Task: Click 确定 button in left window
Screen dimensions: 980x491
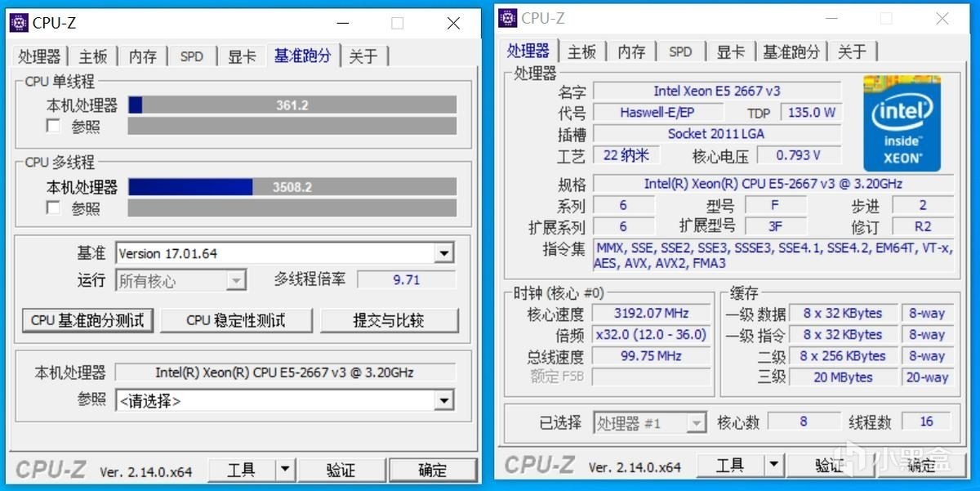Action: tap(433, 470)
